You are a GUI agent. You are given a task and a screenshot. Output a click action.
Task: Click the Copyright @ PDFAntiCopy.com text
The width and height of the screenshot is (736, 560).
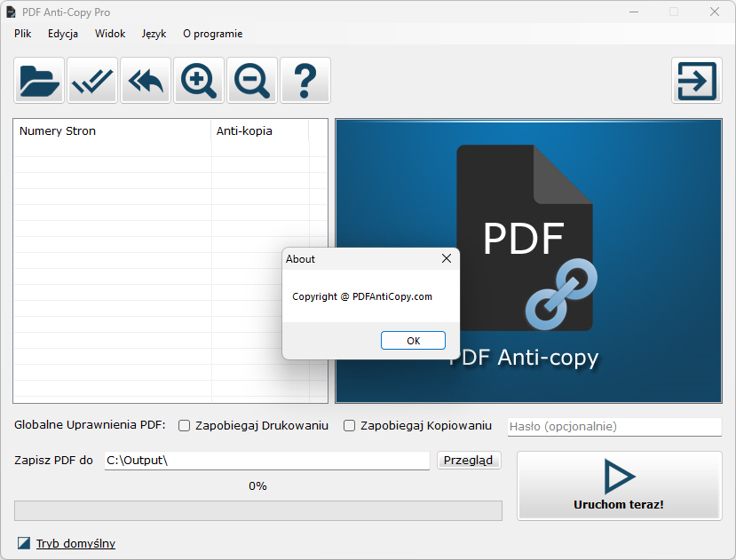click(x=362, y=296)
